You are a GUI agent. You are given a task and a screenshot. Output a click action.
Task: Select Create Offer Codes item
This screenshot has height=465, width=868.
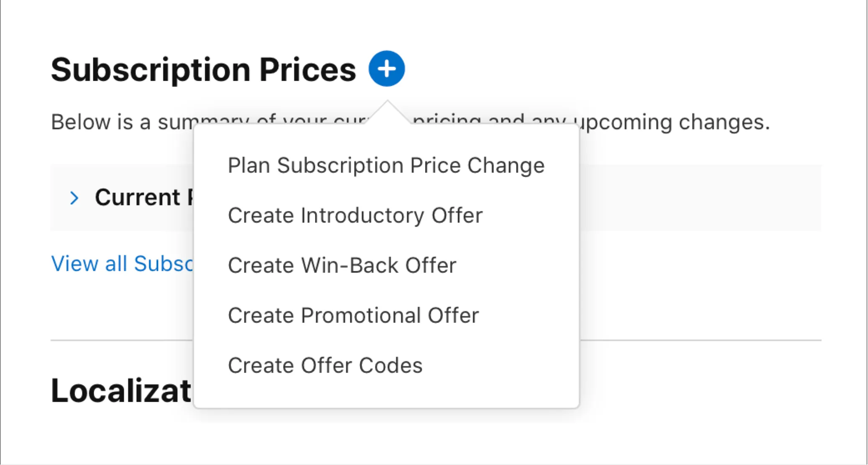click(324, 365)
